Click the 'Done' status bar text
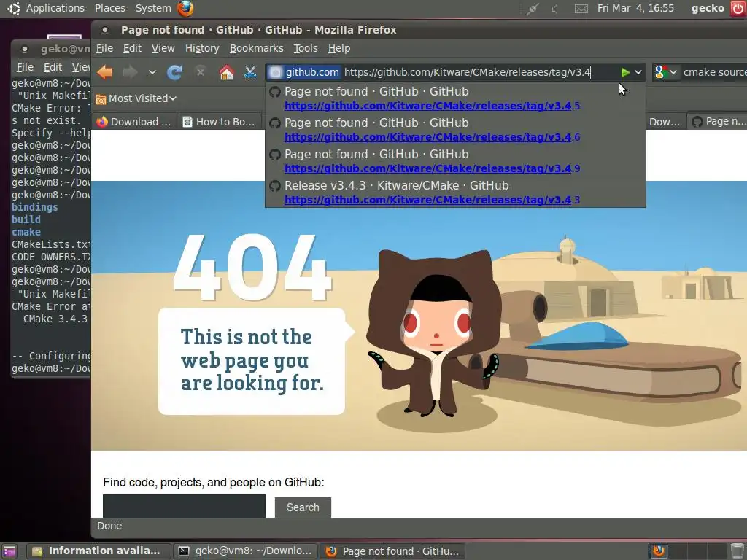Image resolution: width=747 pixels, height=560 pixels. tap(109, 526)
